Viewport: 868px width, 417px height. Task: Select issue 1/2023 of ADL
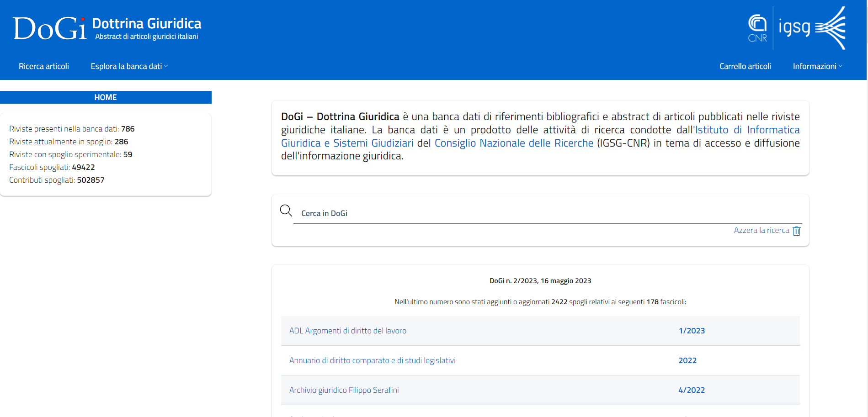[x=691, y=331]
